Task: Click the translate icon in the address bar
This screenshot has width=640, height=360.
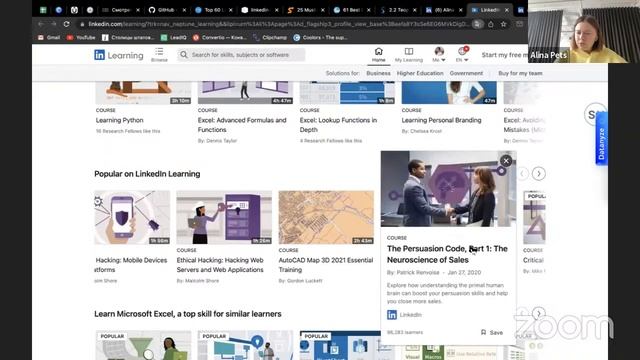Action: (x=477, y=24)
